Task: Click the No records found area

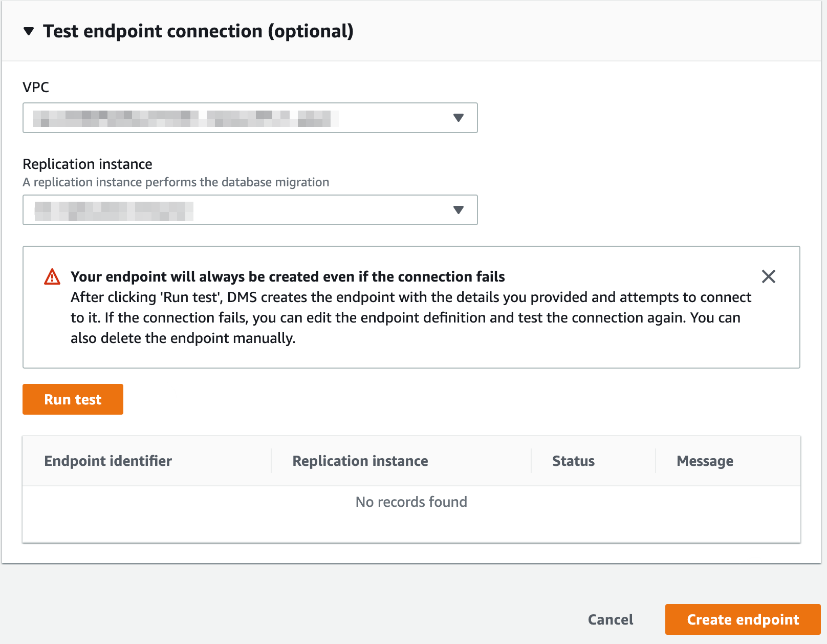Action: pos(411,502)
